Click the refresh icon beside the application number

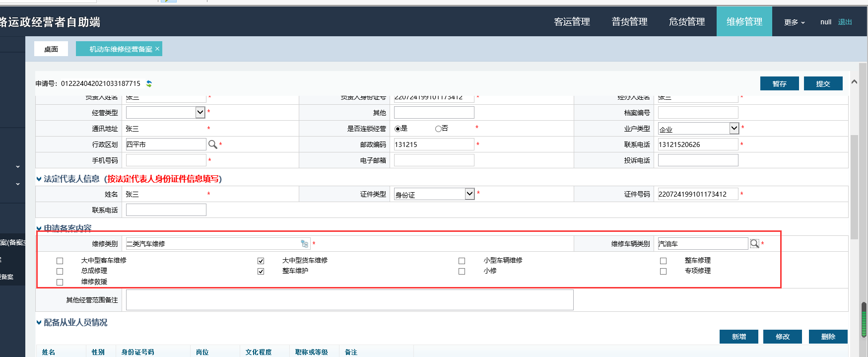(149, 84)
